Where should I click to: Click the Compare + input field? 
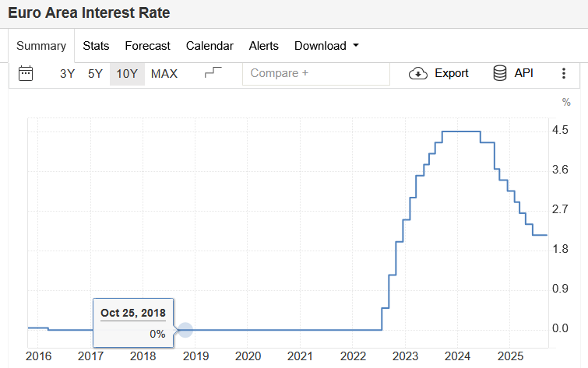[315, 73]
